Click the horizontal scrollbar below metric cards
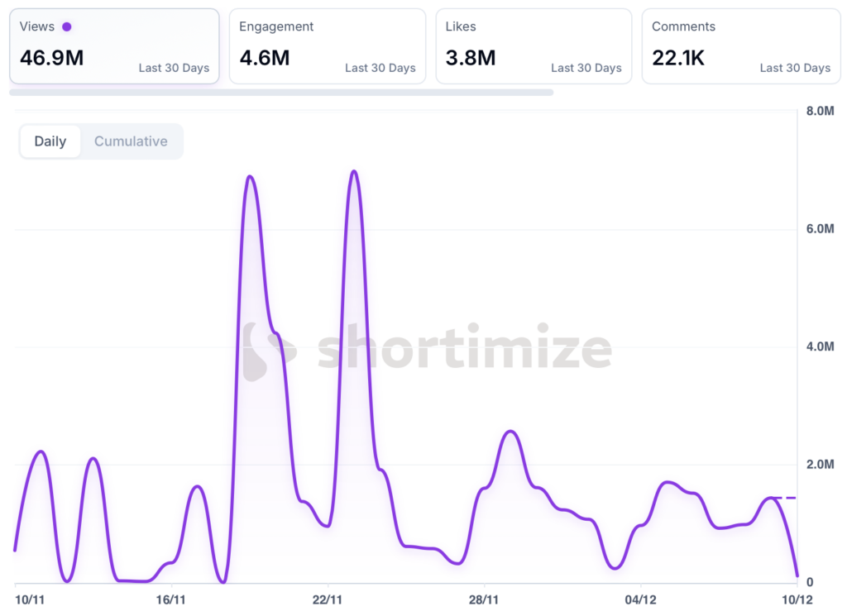This screenshot has height=616, width=847. 281,93
